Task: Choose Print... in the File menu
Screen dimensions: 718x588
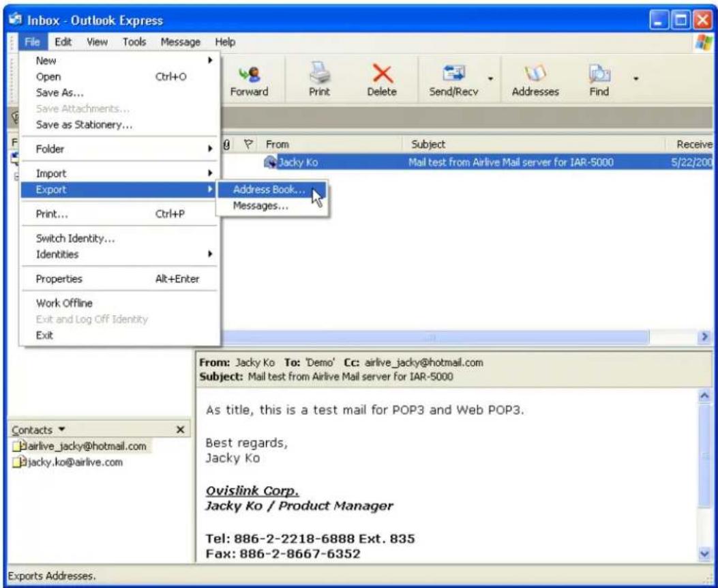Action: (x=119, y=214)
